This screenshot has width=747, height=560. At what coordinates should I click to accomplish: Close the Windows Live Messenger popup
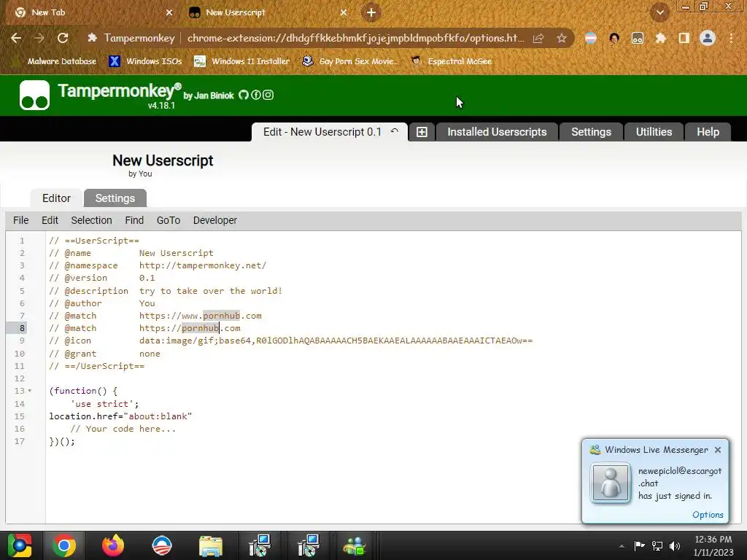[x=718, y=450]
